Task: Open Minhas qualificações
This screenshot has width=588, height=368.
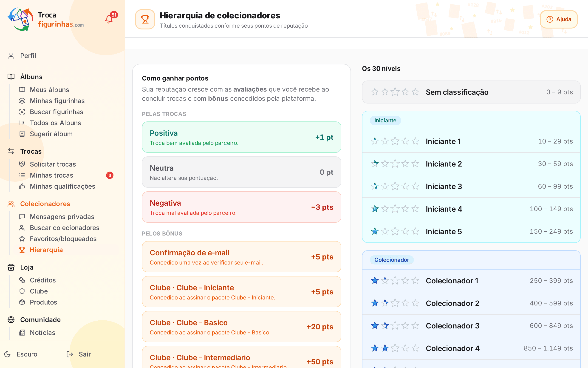Action: [62, 186]
